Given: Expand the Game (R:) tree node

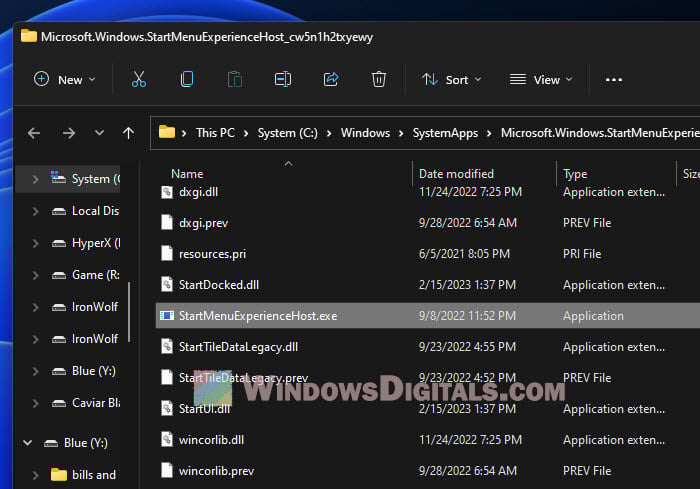Looking at the screenshot, I should (35, 275).
